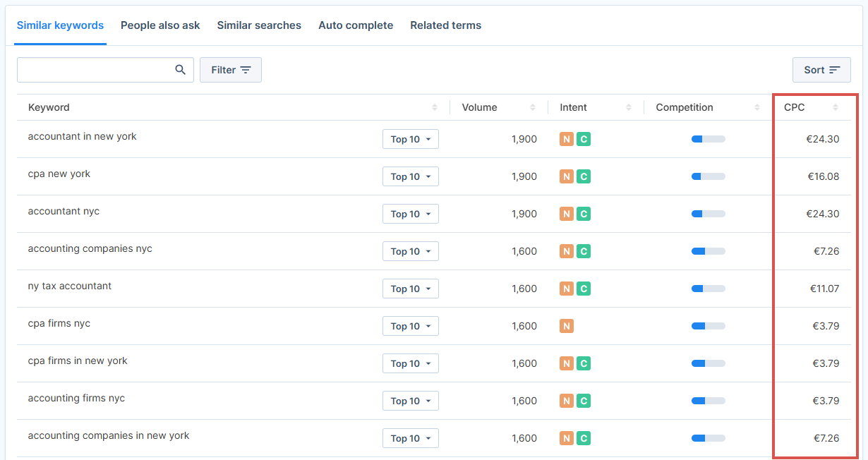Image resolution: width=868 pixels, height=460 pixels.
Task: Open the Similar searches tab
Action: [259, 25]
